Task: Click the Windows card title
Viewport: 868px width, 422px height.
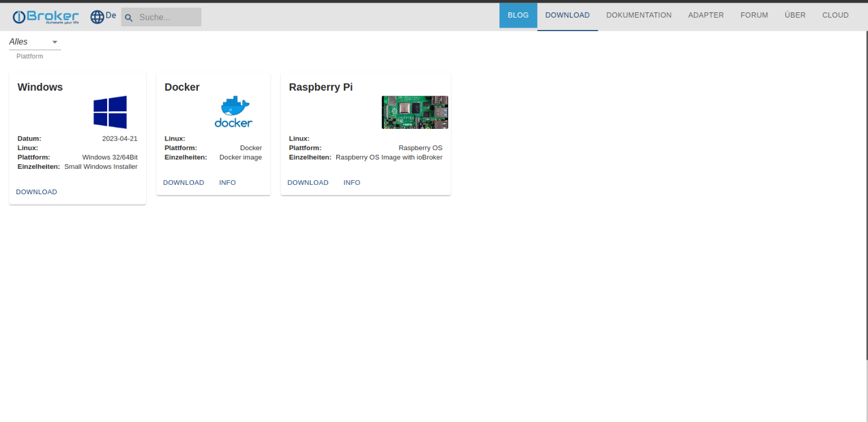Action: [40, 87]
